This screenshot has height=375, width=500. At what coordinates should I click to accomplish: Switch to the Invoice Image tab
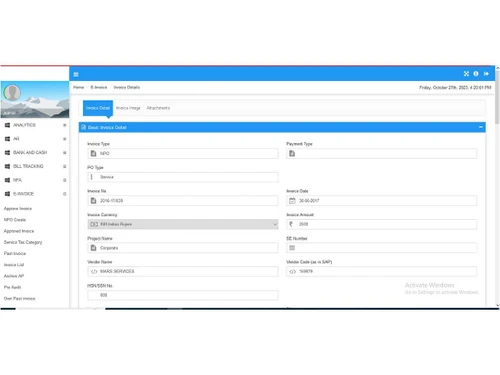128,108
